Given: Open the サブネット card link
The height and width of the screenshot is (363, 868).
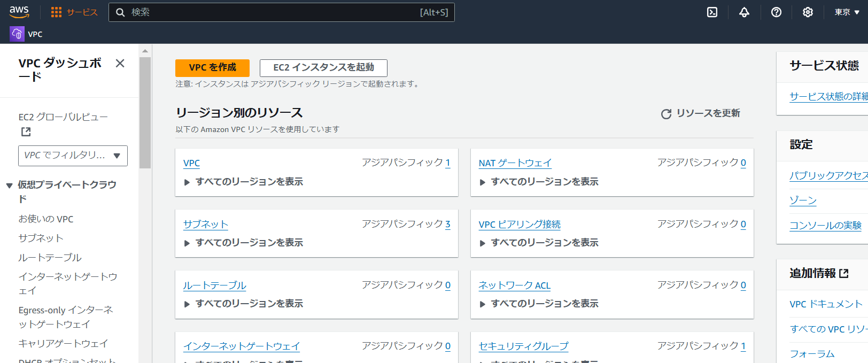Looking at the screenshot, I should pyautogui.click(x=206, y=225).
